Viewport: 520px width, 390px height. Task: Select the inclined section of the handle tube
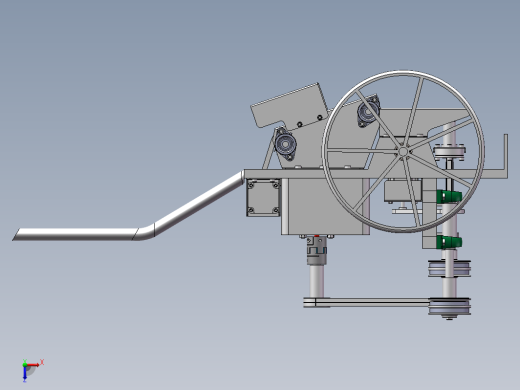[x=199, y=203]
